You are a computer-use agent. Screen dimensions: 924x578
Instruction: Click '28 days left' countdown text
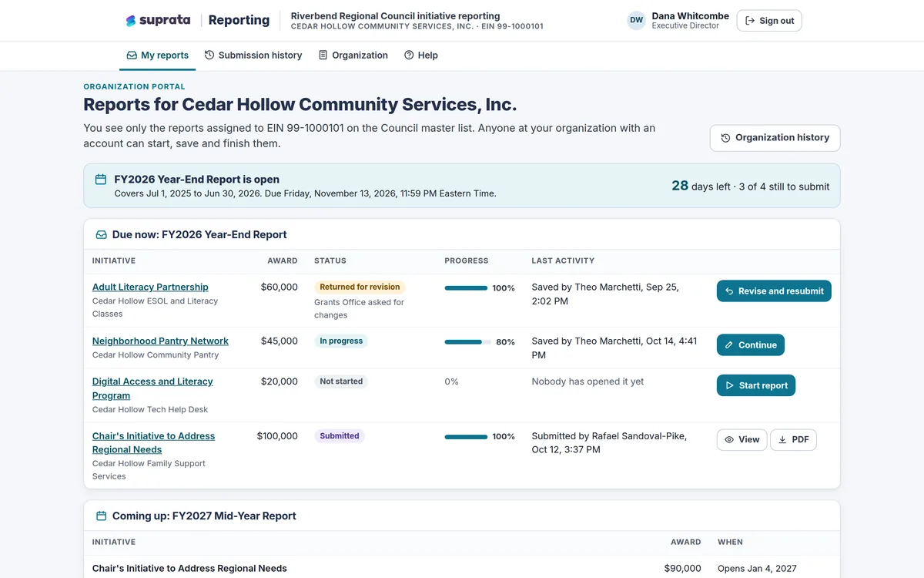(701, 186)
